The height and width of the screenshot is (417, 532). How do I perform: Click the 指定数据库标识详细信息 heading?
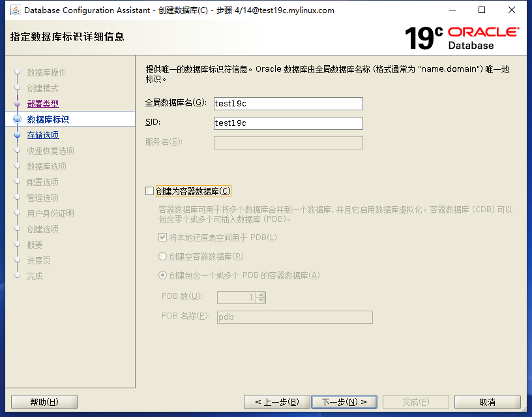coord(67,37)
